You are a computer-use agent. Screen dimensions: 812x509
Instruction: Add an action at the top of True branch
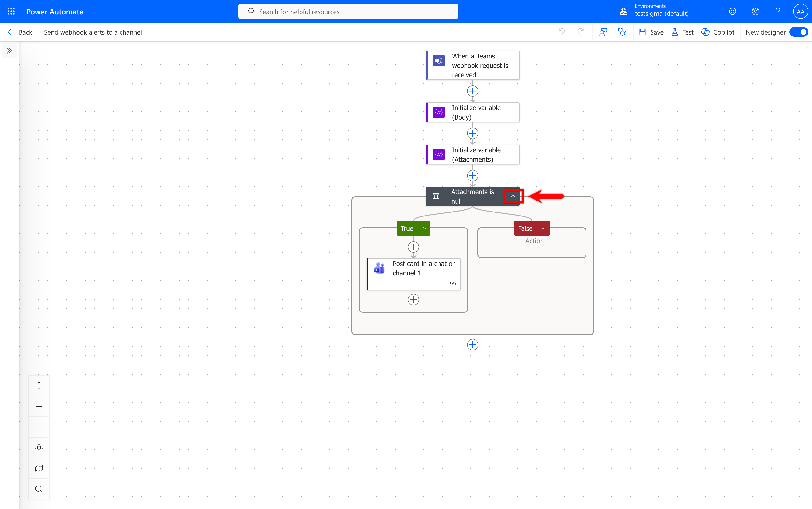[x=413, y=247]
